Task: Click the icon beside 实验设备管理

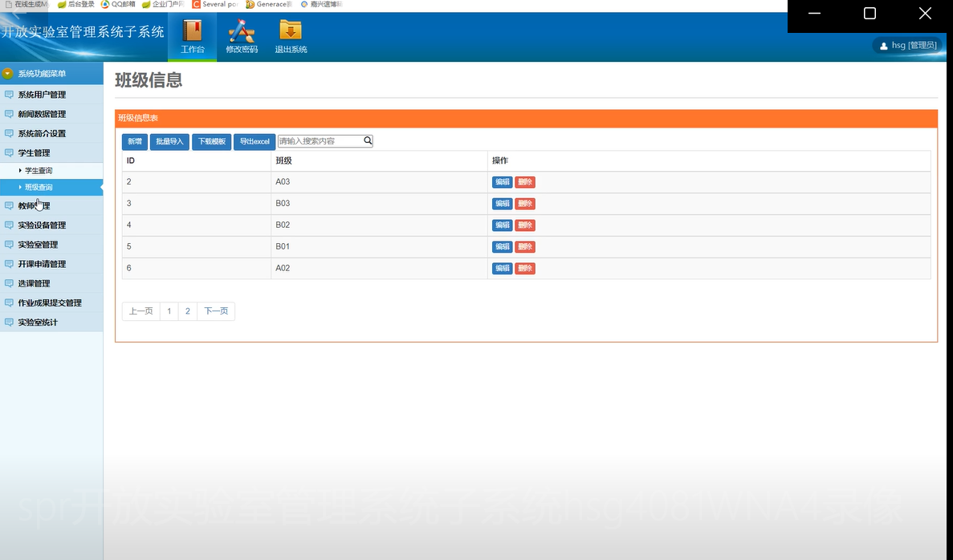Action: coord(9,225)
